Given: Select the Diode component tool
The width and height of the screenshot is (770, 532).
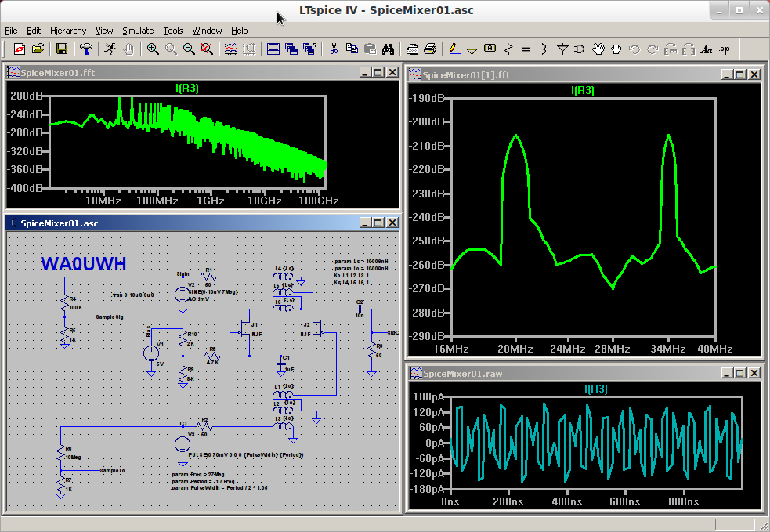Looking at the screenshot, I should pos(562,49).
